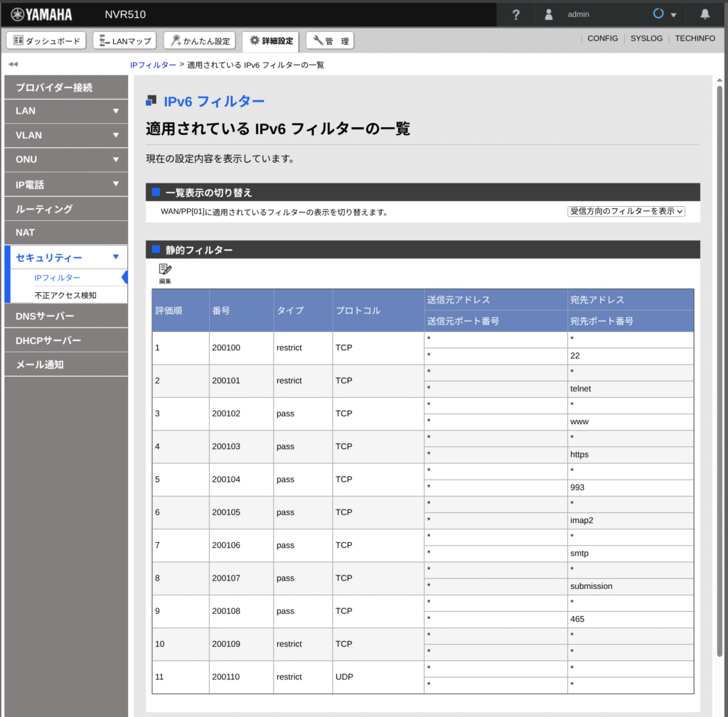Viewport: 728px width, 717px height.
Task: Switch to the LANマップ tab
Action: coord(124,41)
